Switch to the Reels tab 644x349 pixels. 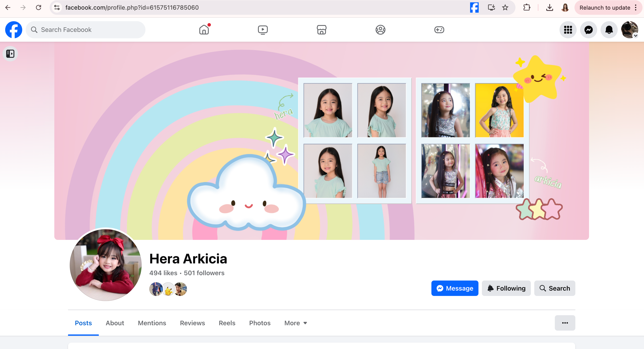(x=227, y=323)
